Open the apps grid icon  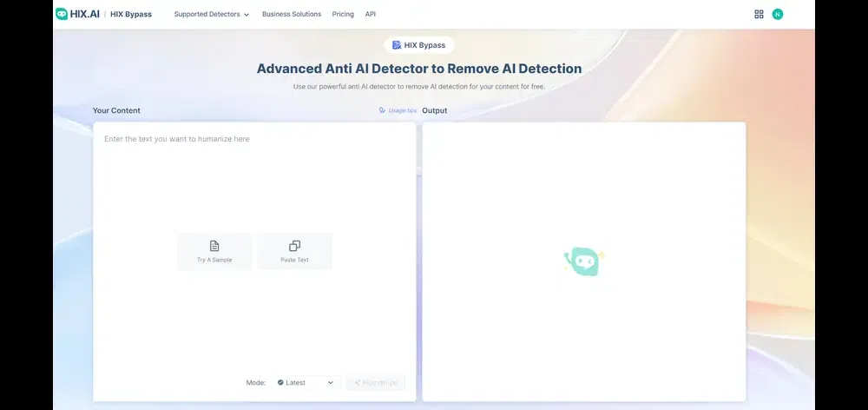click(x=759, y=15)
